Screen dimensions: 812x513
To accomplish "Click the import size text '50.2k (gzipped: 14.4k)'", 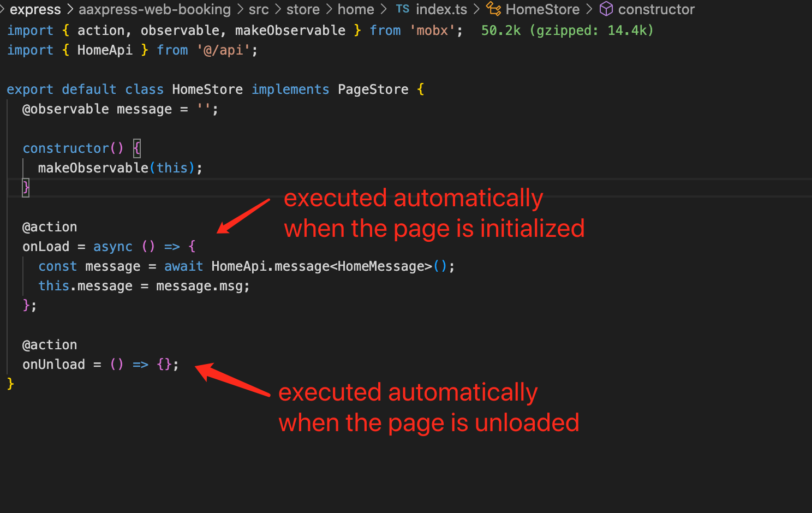I will 568,31.
